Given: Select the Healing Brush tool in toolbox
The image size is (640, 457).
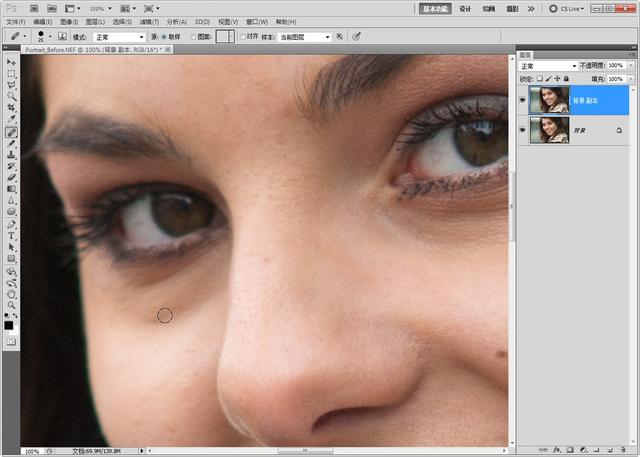Looking at the screenshot, I should pyautogui.click(x=11, y=132).
